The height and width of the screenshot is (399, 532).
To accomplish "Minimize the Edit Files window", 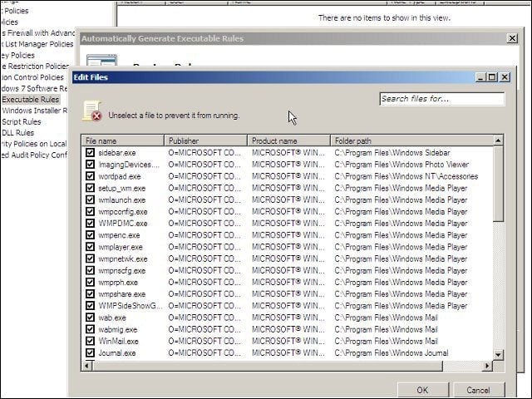I will [x=480, y=77].
